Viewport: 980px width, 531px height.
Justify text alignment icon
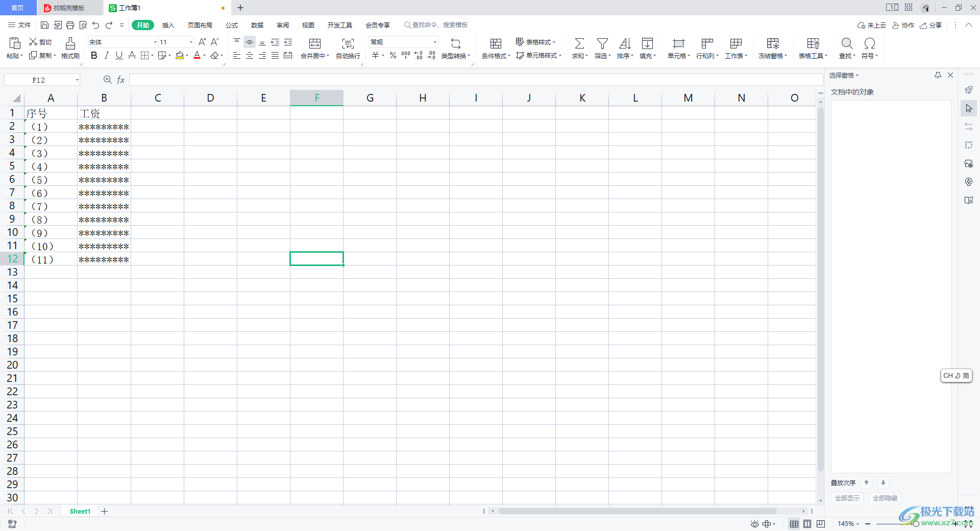point(275,55)
